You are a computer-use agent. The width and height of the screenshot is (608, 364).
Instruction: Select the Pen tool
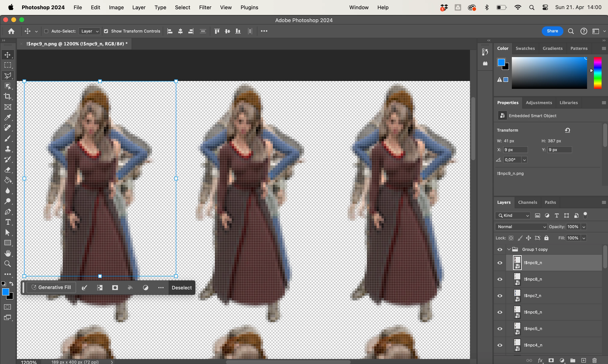[x=8, y=211]
